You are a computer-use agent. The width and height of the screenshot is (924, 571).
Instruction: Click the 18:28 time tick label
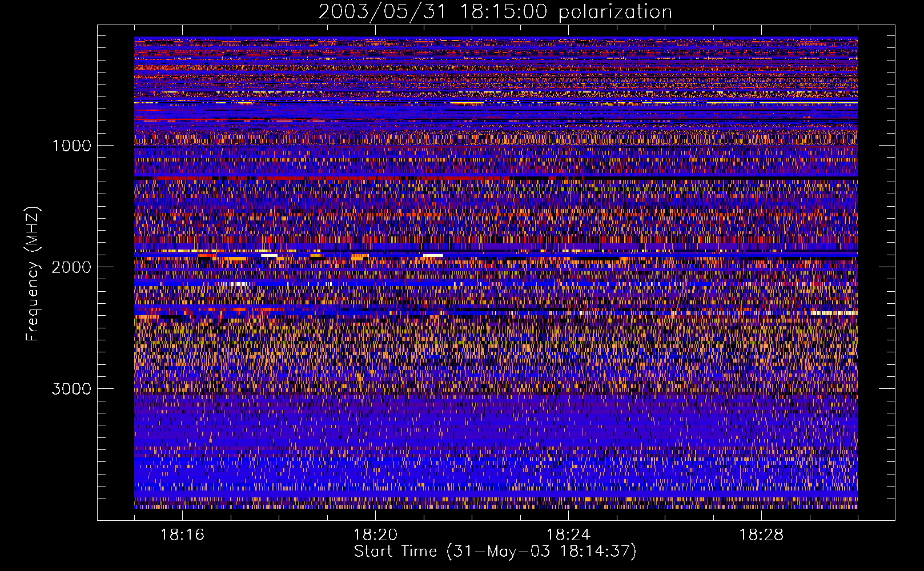tap(761, 535)
